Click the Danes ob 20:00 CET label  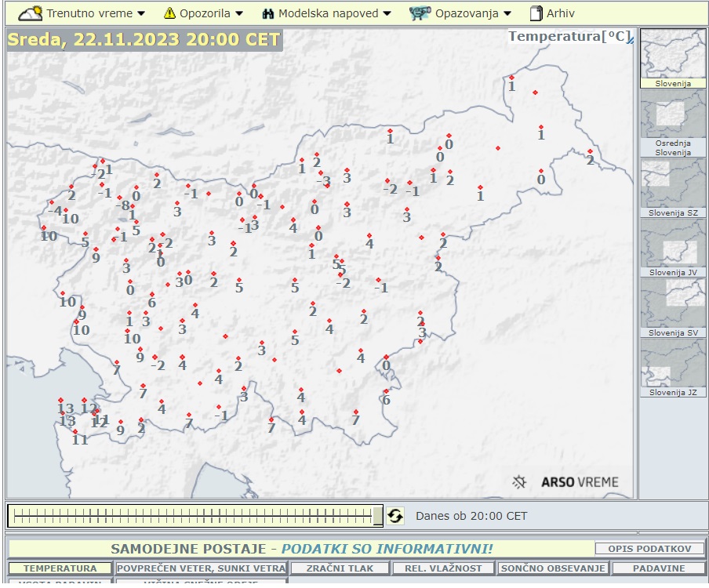pos(471,516)
